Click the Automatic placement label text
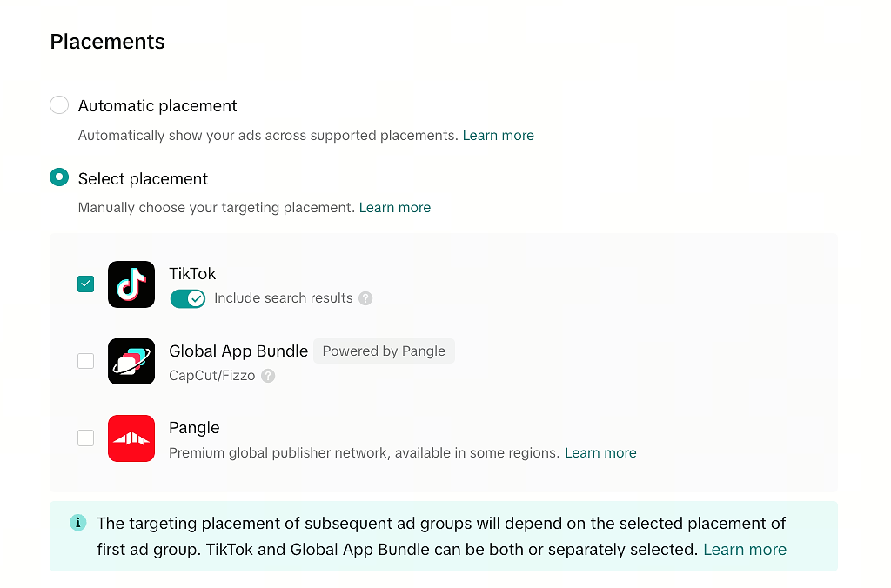 pos(157,105)
